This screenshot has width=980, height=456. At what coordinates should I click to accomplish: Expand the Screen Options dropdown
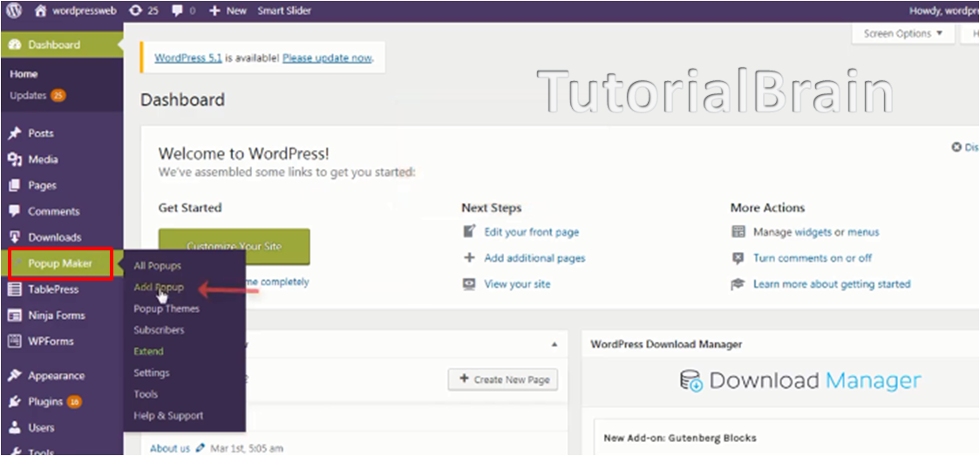[x=902, y=34]
